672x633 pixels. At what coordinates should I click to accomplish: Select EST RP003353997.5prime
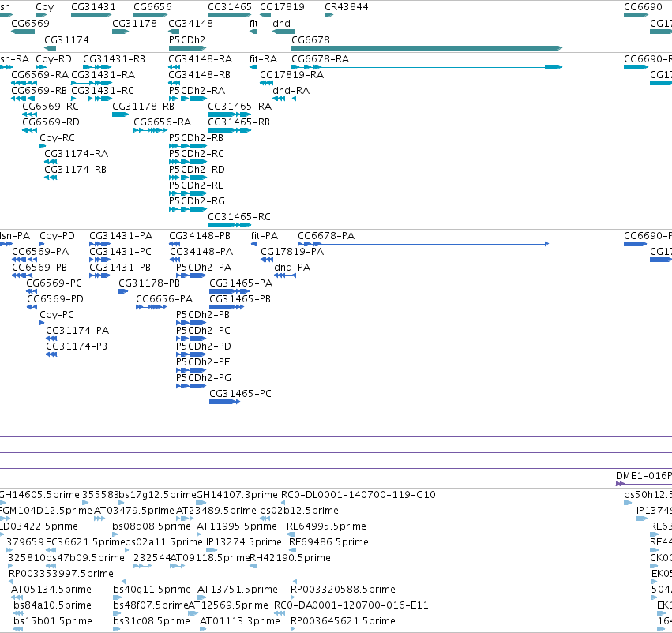click(x=61, y=574)
